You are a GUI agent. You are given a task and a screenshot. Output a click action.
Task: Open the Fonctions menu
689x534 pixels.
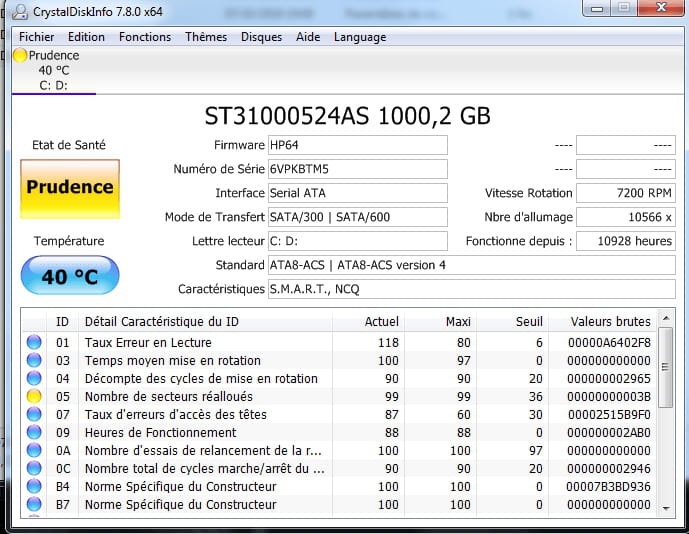[x=145, y=37]
